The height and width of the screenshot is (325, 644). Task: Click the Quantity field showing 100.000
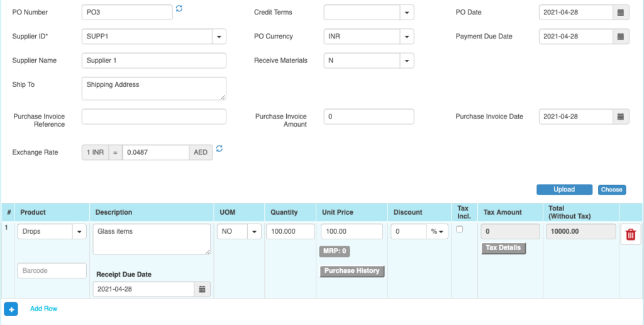coord(291,232)
